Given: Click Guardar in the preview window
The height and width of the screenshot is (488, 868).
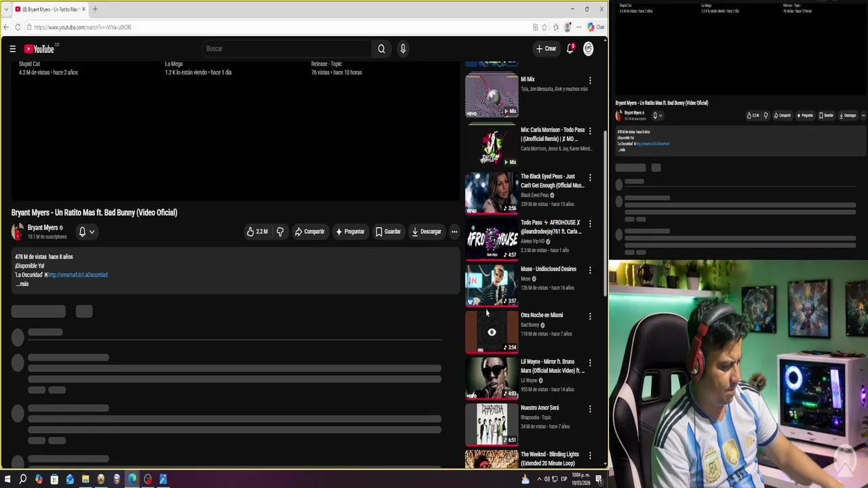Looking at the screenshot, I should (x=826, y=115).
